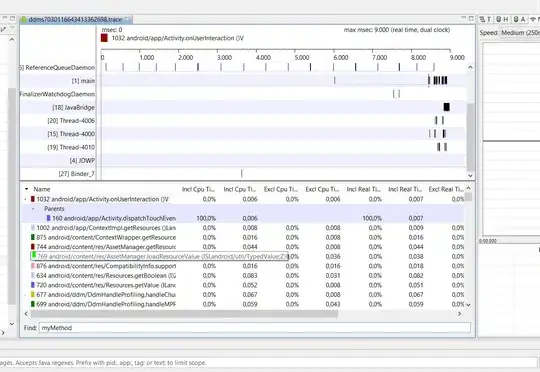Expand the 677 DdmHandleProfiling.handleChunk row
The height and width of the screenshot is (372, 540).
tap(25, 294)
